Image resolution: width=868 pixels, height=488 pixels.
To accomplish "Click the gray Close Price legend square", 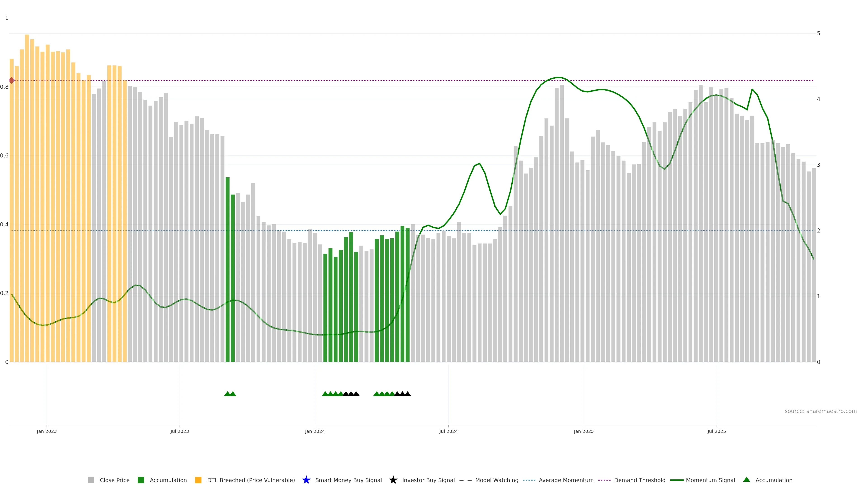I will pos(91,480).
